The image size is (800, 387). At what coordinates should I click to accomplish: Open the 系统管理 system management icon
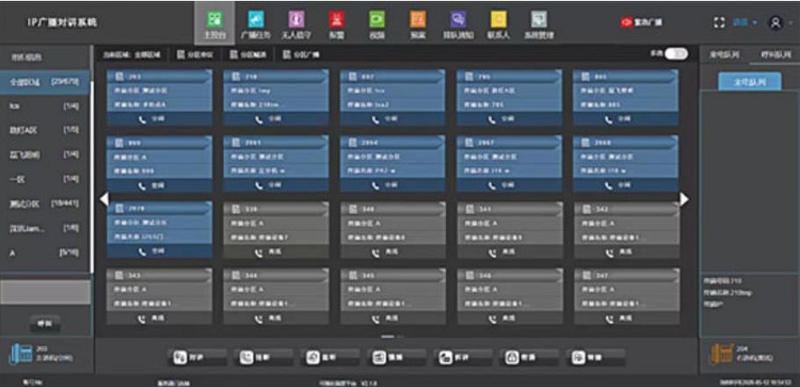539,19
